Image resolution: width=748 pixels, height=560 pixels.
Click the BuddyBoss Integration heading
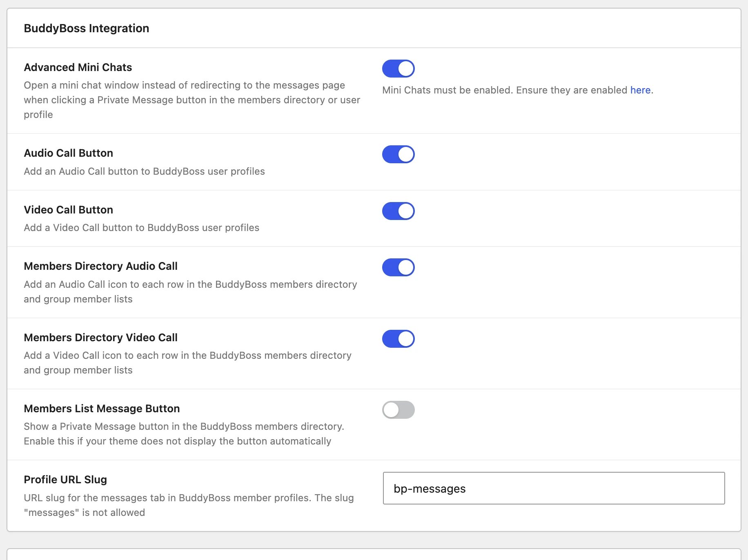coord(87,28)
